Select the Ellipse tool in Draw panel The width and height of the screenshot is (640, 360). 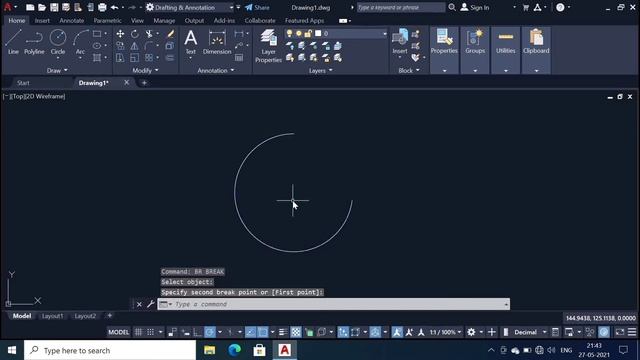pyautogui.click(x=97, y=46)
